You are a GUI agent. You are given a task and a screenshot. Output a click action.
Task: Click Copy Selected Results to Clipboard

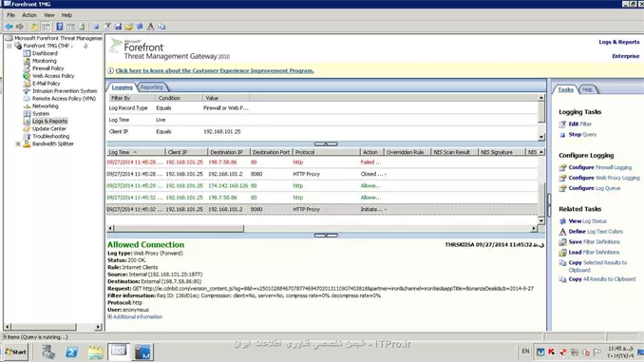597,266
